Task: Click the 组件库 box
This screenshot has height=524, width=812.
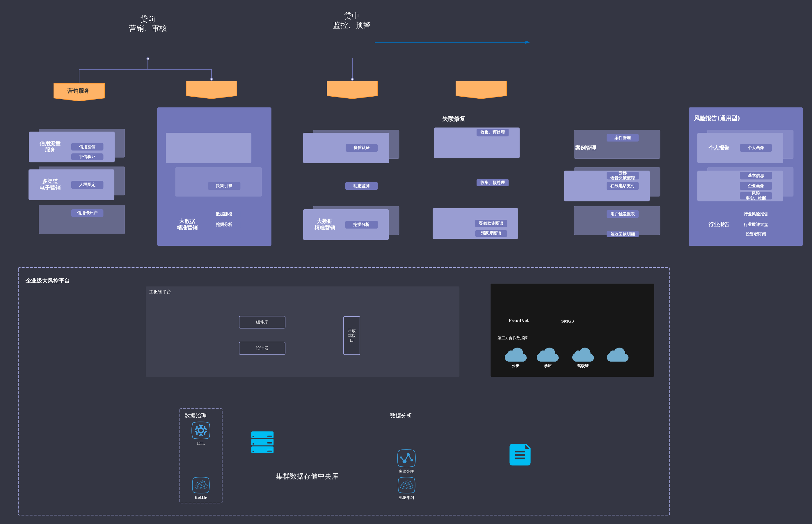Action: 262,322
